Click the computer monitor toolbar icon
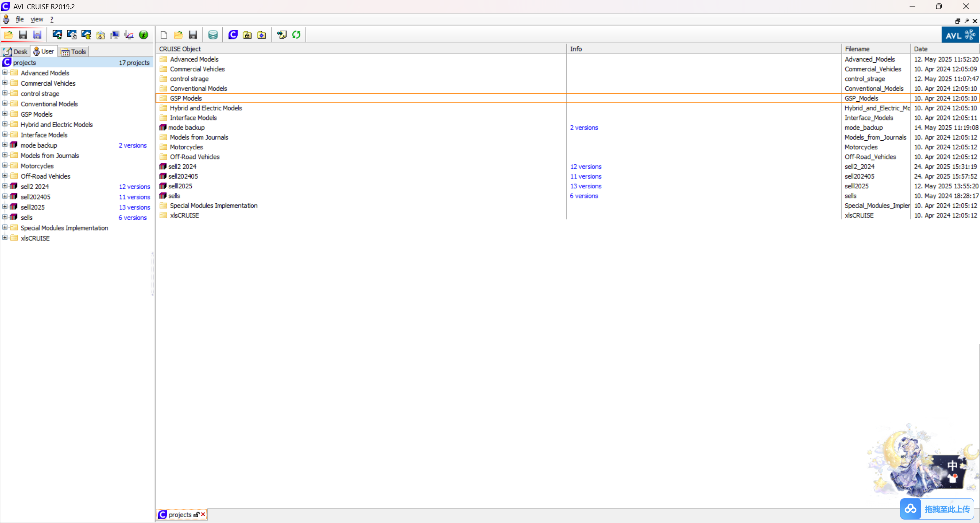Image resolution: width=980 pixels, height=523 pixels. [x=115, y=35]
